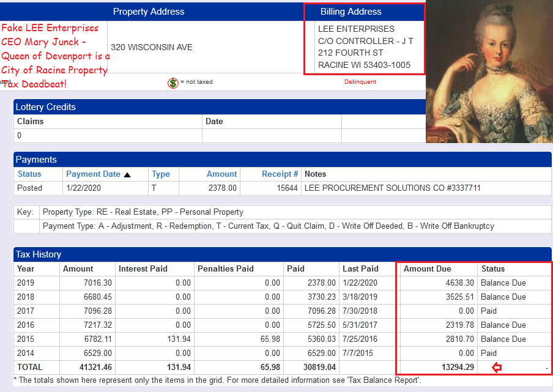The image size is (553, 392).
Task: Click the Marie Antoinette portrait image
Action: coord(489,72)
